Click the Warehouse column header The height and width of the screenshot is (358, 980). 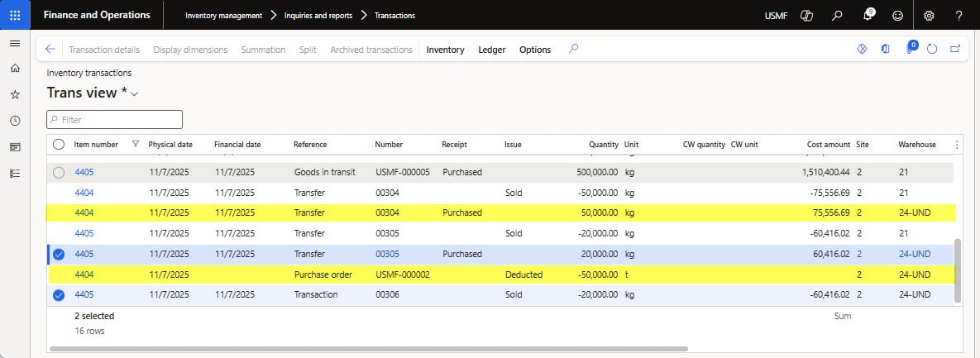pyautogui.click(x=917, y=145)
